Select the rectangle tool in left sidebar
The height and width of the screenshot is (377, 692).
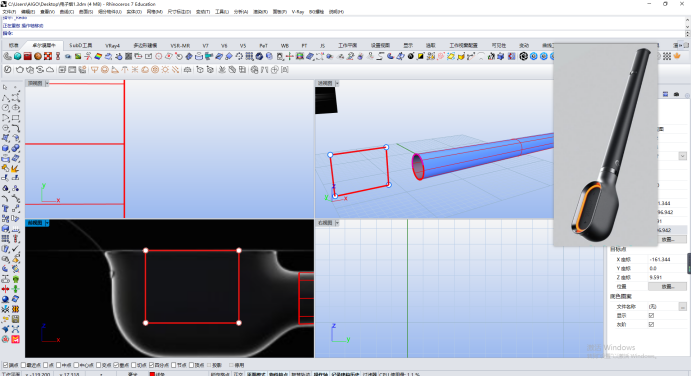(15, 118)
